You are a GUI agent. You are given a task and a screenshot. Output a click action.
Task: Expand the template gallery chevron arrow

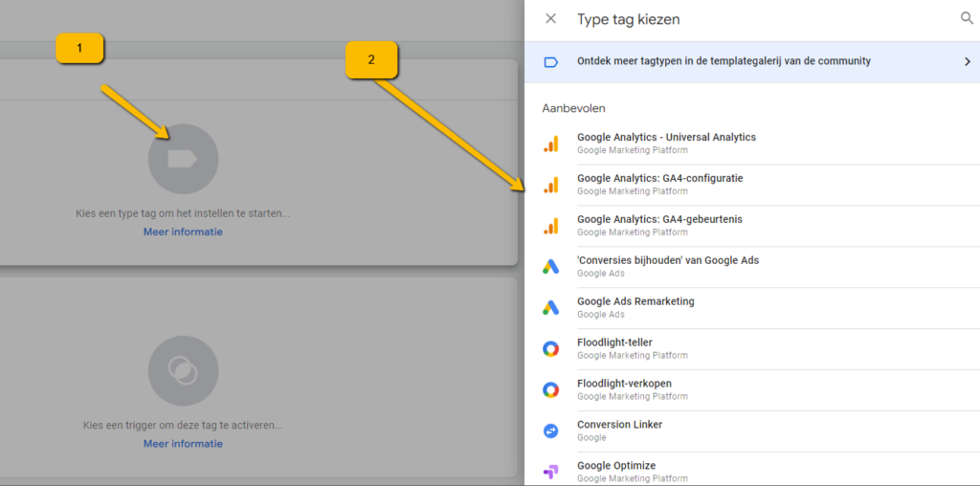(x=968, y=62)
